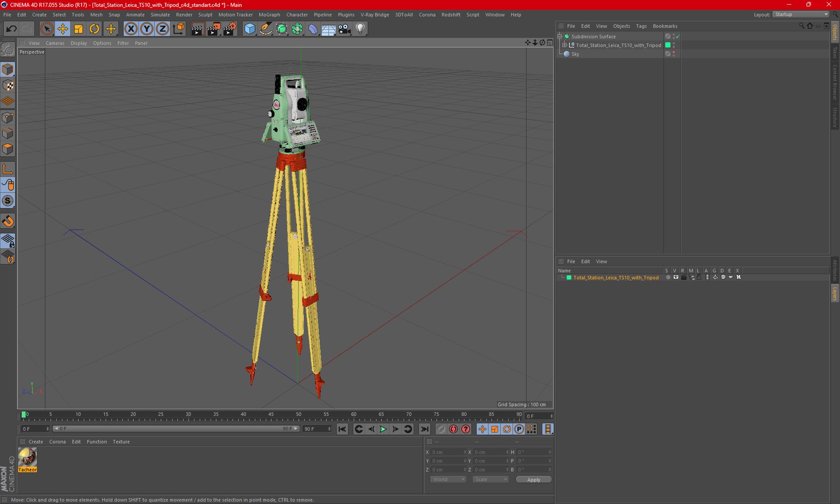This screenshot has width=840, height=504.
Task: Collapse the Subdivision Surface object tree
Action: (x=560, y=36)
